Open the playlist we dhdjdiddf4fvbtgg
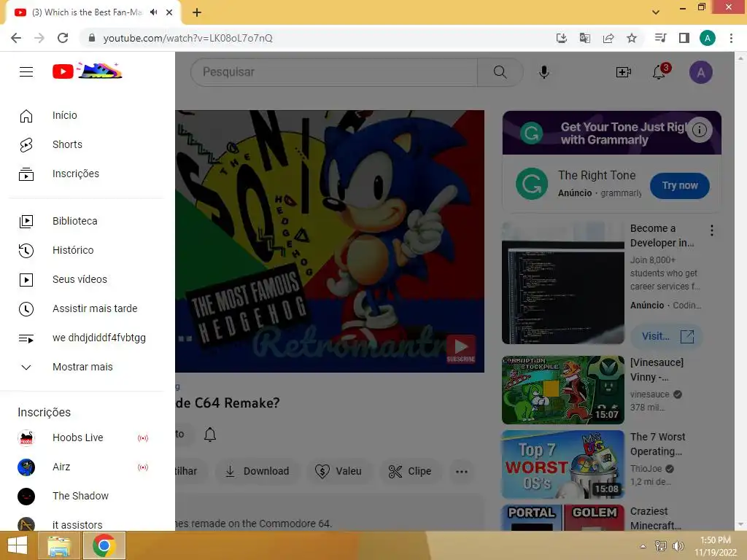 tap(88, 338)
